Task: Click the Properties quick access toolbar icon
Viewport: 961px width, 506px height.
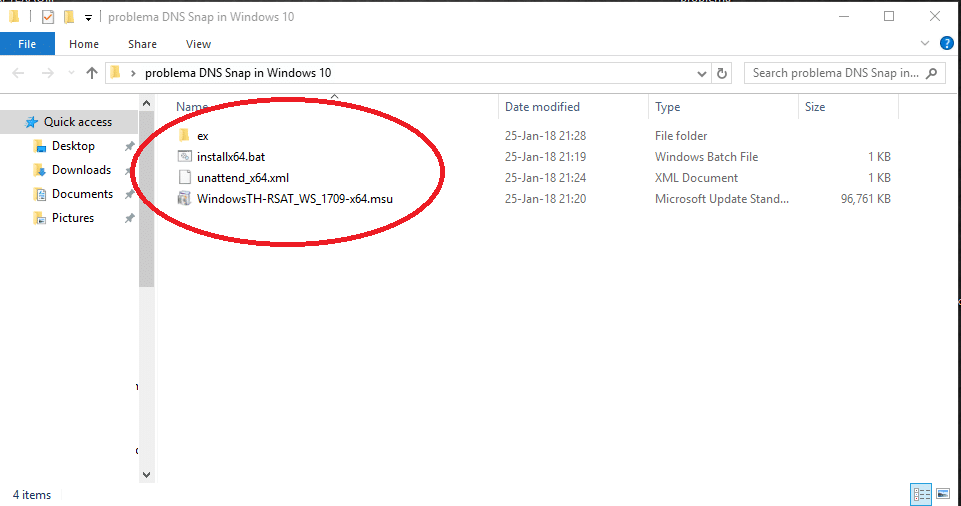Action: pyautogui.click(x=48, y=17)
